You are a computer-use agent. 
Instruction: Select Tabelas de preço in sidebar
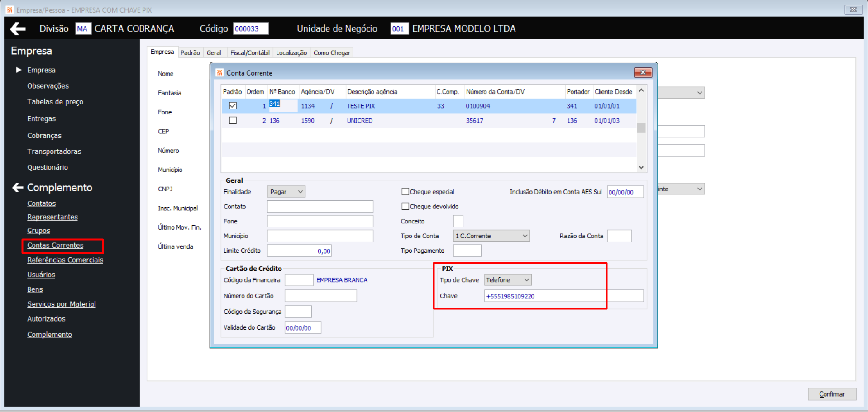[55, 102]
